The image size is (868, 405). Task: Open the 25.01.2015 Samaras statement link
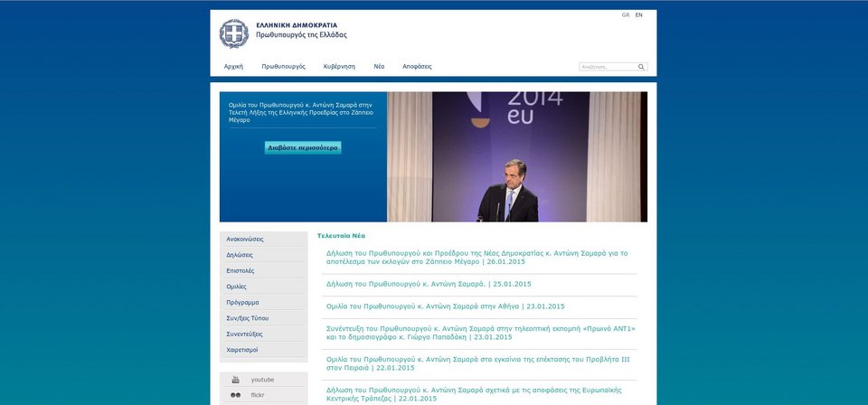coord(429,284)
